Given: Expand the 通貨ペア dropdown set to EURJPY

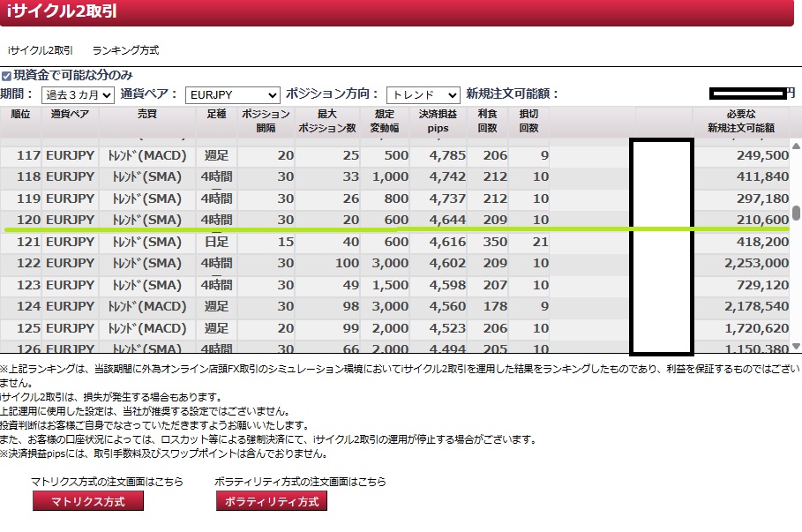Looking at the screenshot, I should pos(233,94).
